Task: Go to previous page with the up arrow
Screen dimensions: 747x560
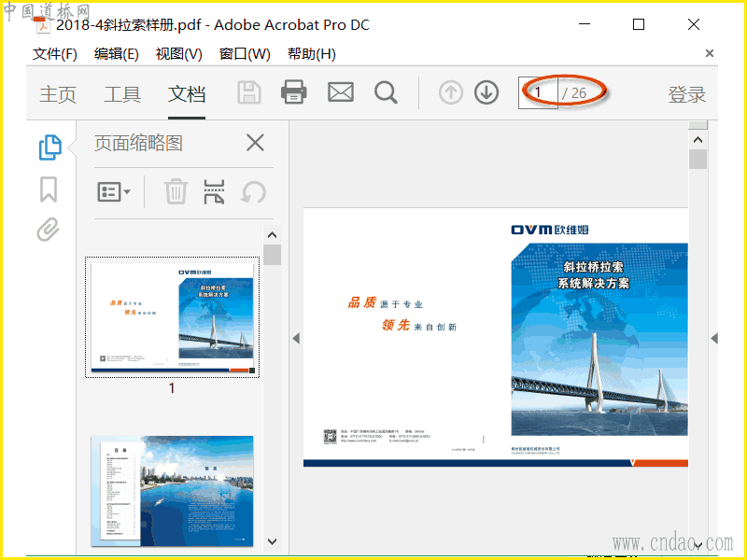Action: click(x=451, y=92)
